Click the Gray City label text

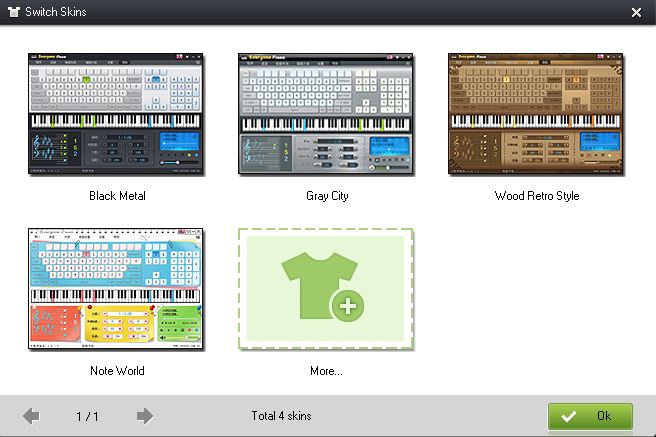pos(327,196)
